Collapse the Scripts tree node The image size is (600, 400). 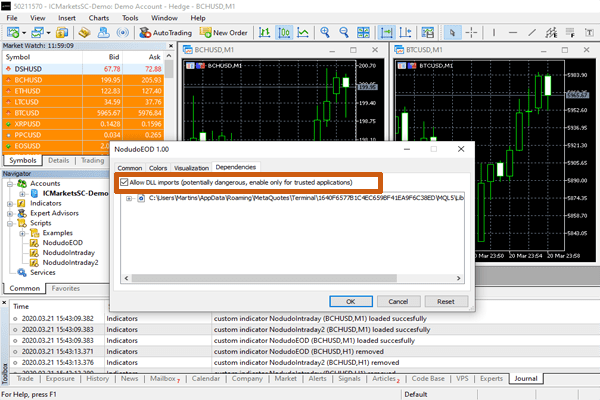(10, 223)
